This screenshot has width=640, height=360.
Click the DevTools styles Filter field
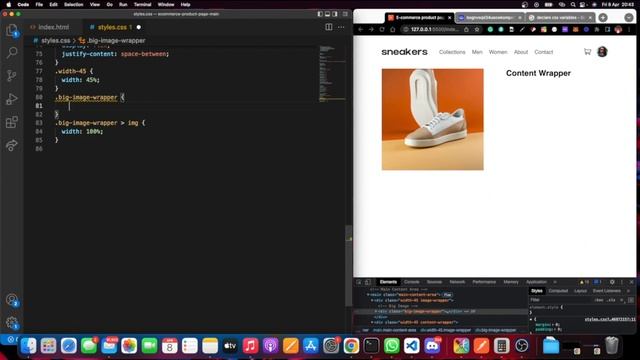pos(561,300)
